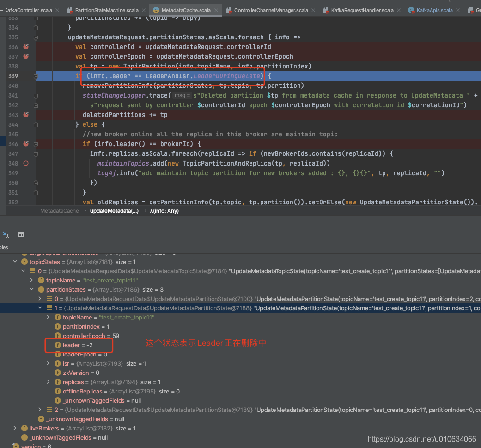The image size is (481, 448).
Task: Click the field icon of liveBrokers
Action: (24, 428)
